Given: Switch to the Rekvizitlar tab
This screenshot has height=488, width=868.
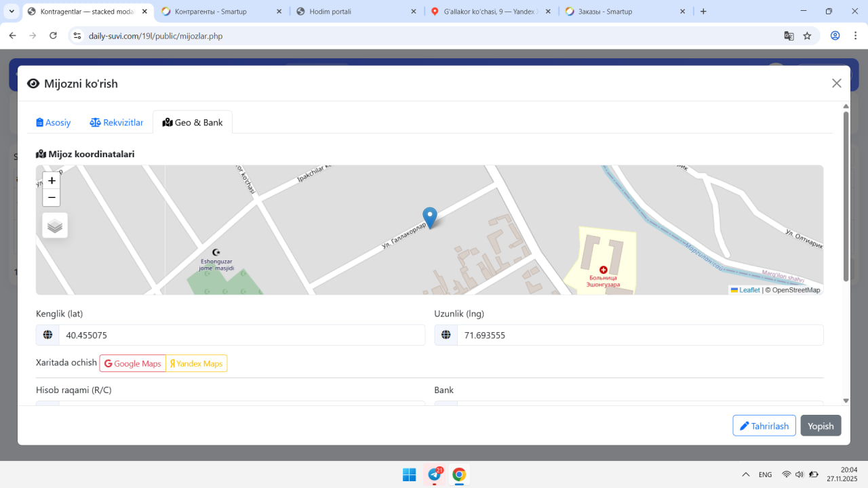Looking at the screenshot, I should (117, 123).
